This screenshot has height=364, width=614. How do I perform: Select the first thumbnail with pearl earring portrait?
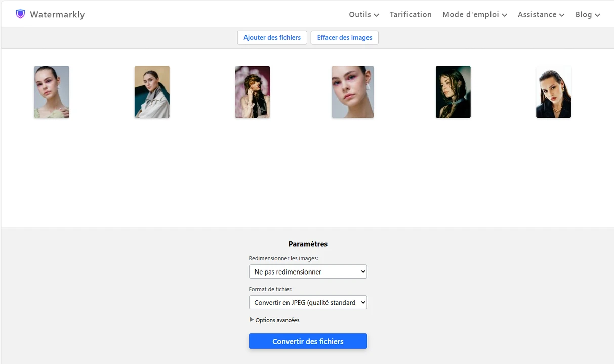tap(52, 92)
